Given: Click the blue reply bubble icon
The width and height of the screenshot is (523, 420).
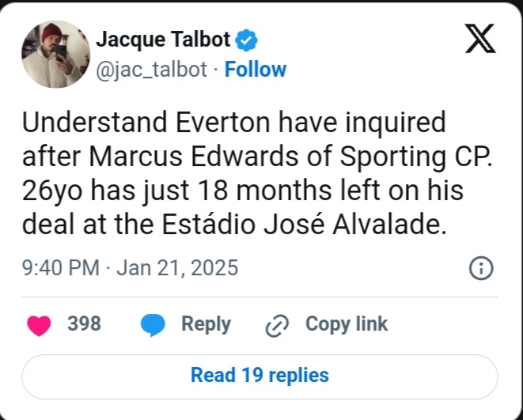Looking at the screenshot, I should pyautogui.click(x=153, y=325).
